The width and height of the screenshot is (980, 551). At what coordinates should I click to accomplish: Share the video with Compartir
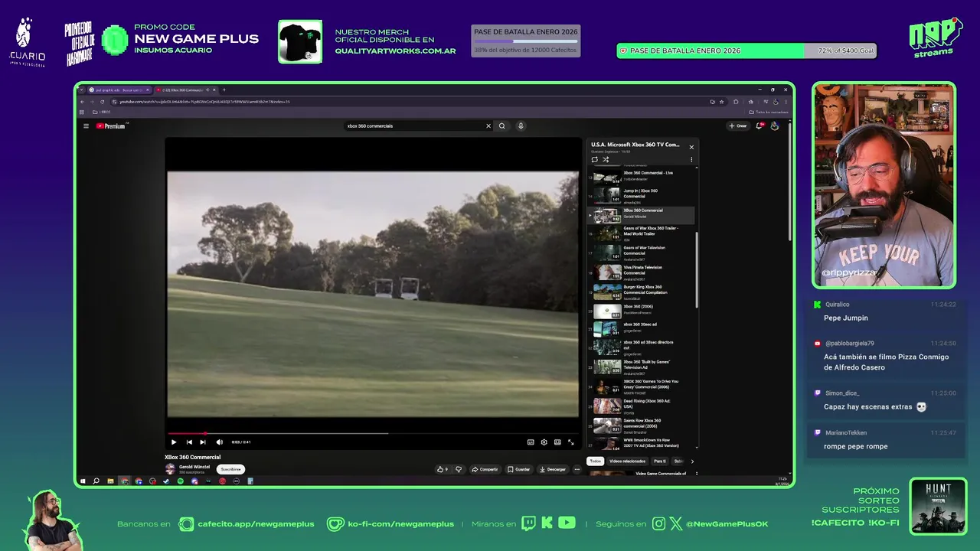coord(485,469)
